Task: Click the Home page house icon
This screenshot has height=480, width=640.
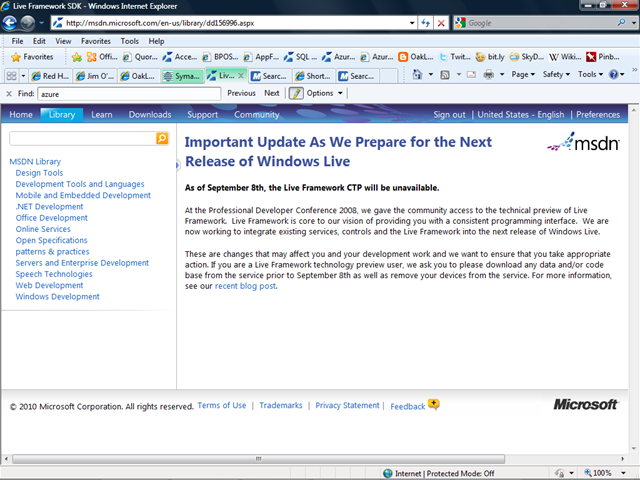Action: click(x=417, y=74)
